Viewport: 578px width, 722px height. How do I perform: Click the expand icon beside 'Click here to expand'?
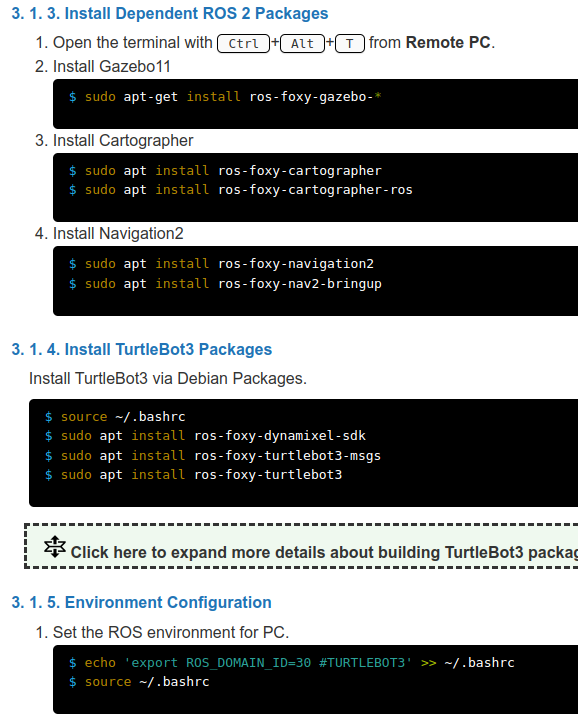[55, 547]
